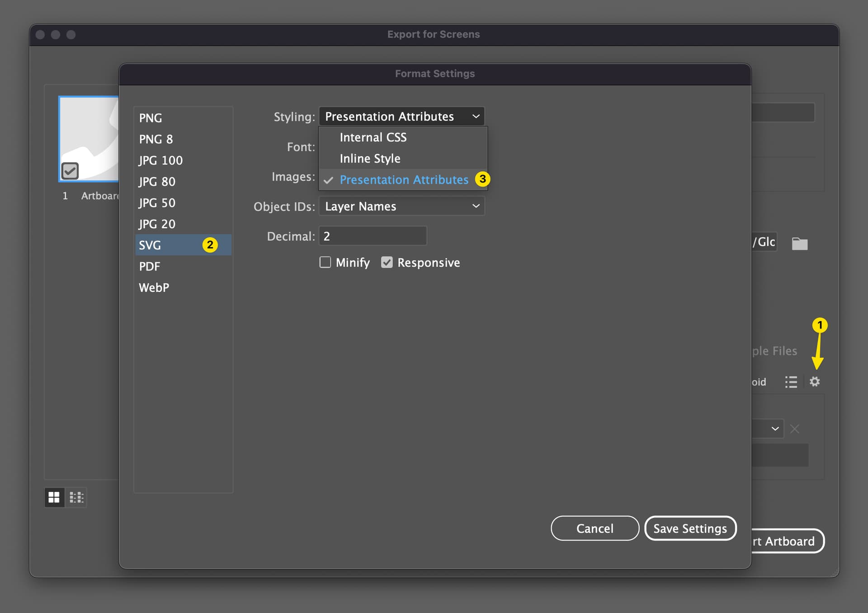The width and height of the screenshot is (868, 613).
Task: Switch to small thumbnail list view
Action: 76,497
